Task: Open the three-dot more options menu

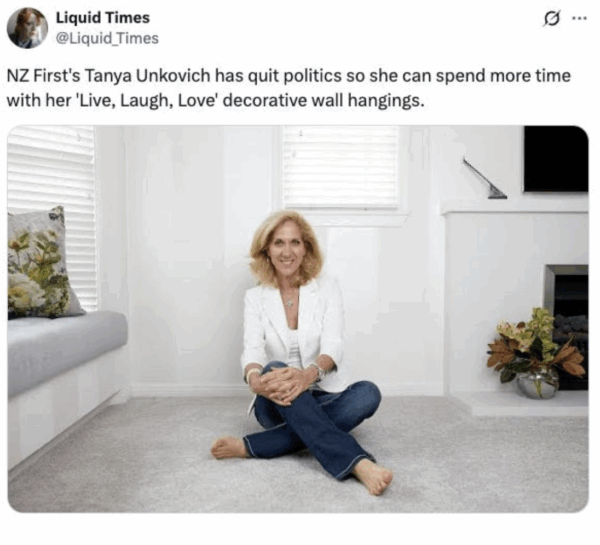Action: click(579, 18)
